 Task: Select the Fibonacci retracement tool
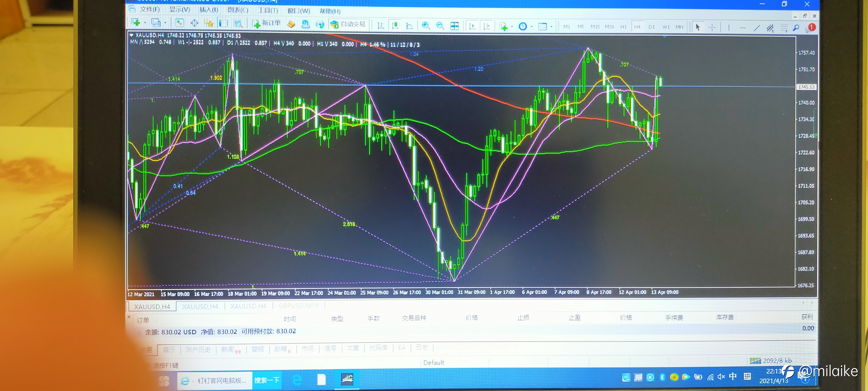[x=784, y=28]
